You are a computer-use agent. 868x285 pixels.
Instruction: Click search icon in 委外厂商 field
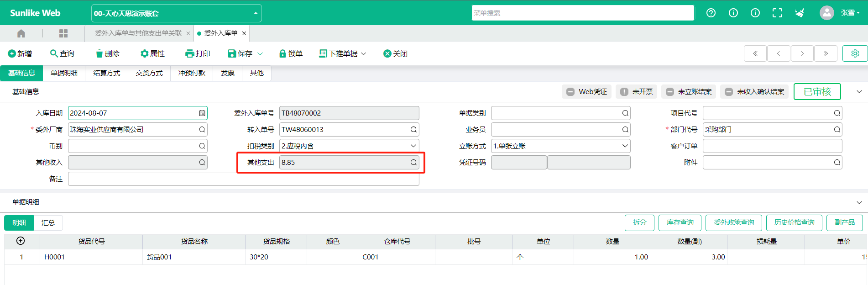click(202, 130)
